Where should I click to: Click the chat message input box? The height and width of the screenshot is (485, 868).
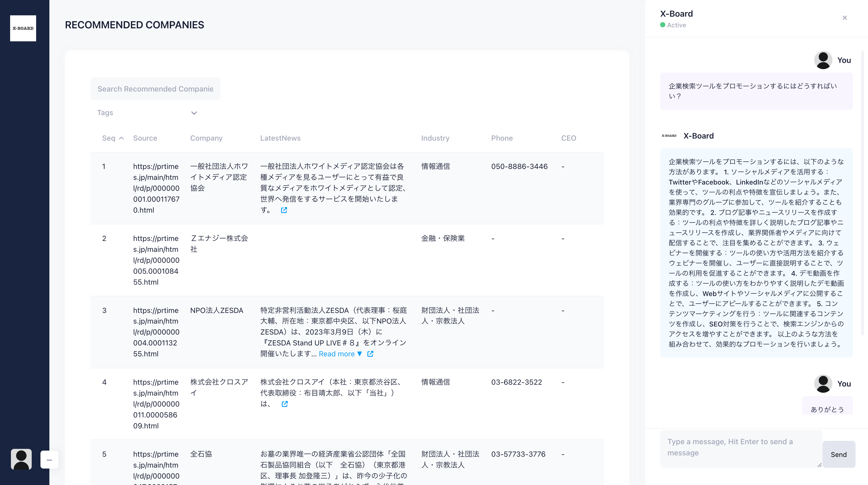click(741, 448)
